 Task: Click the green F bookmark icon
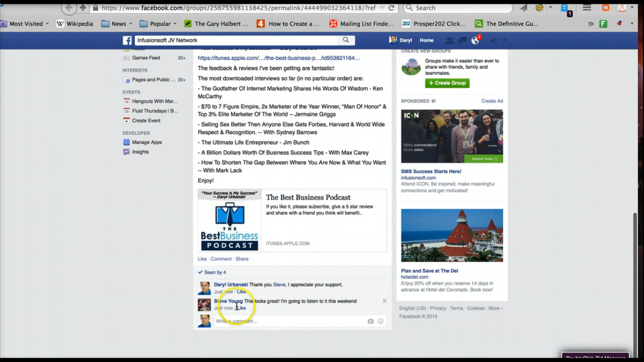click(x=603, y=24)
